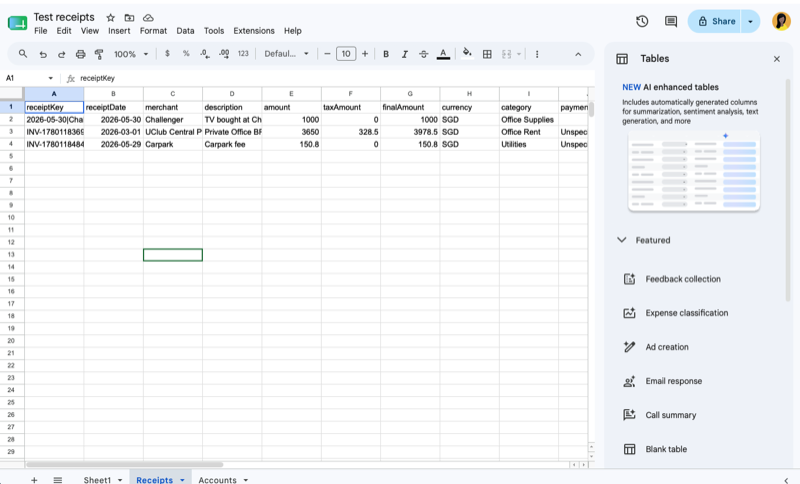Activate the paint format tool
Screen dimensions: 800x484
tap(99, 54)
